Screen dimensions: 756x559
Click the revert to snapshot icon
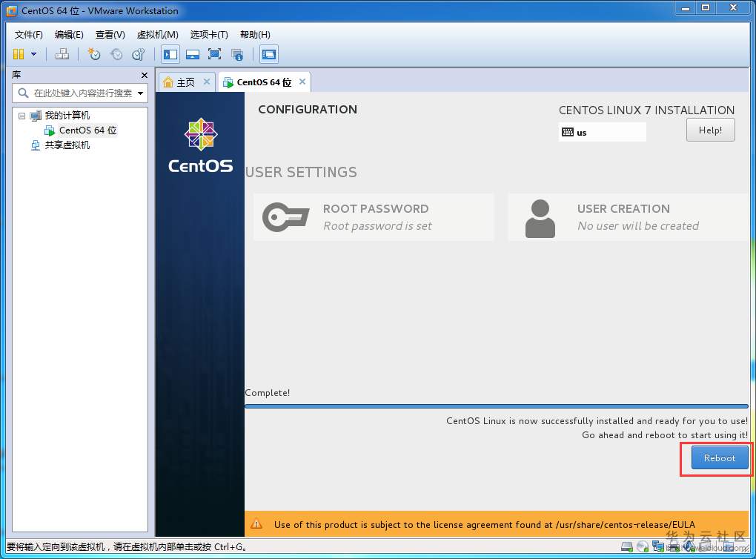[x=116, y=54]
